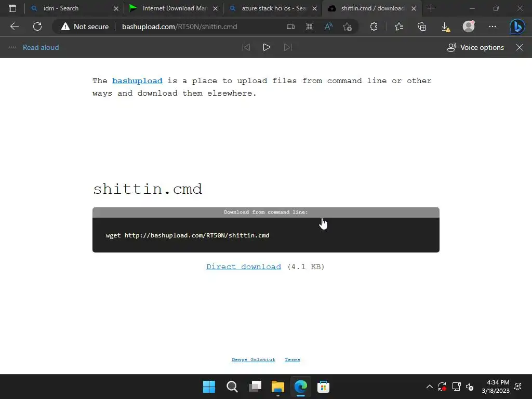The height and width of the screenshot is (399, 532).
Task: Open the user profile avatar
Action: (469, 26)
